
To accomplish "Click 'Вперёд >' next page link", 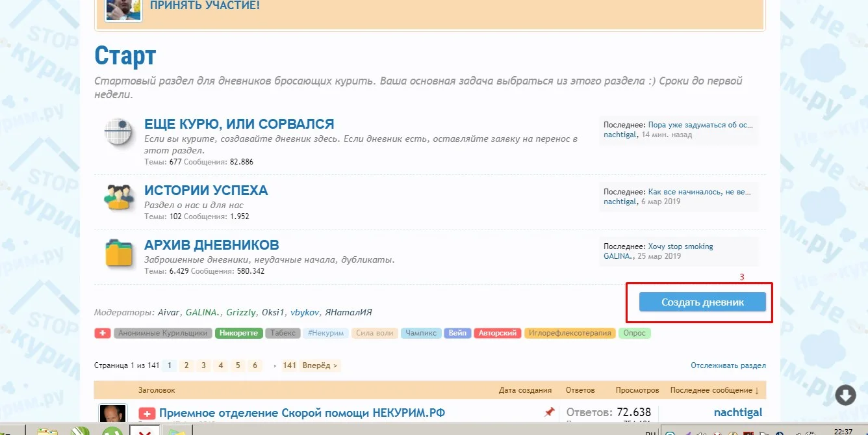I will (x=320, y=365).
